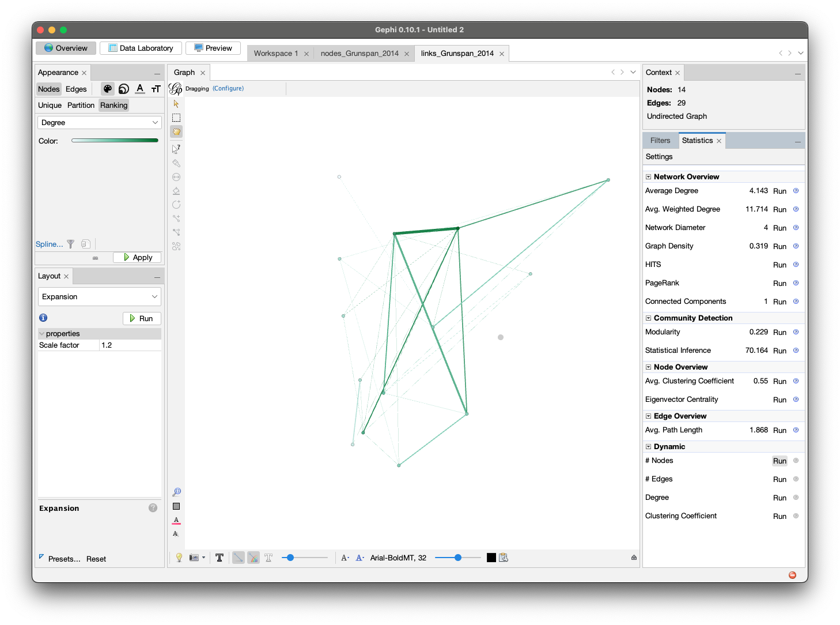Click the Apply appearance button
The height and width of the screenshot is (625, 840).
(x=137, y=257)
